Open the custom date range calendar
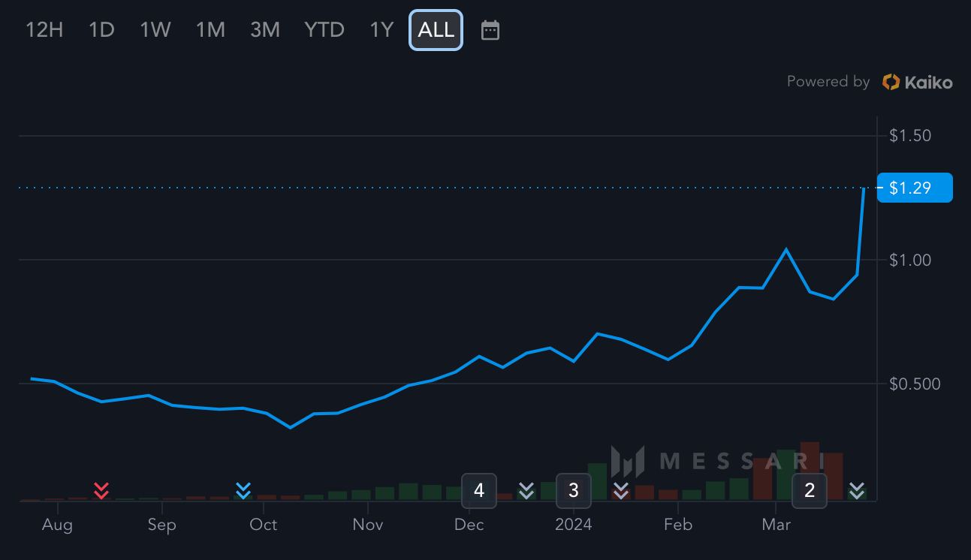Viewport: 971px width, 560px height. tap(490, 30)
